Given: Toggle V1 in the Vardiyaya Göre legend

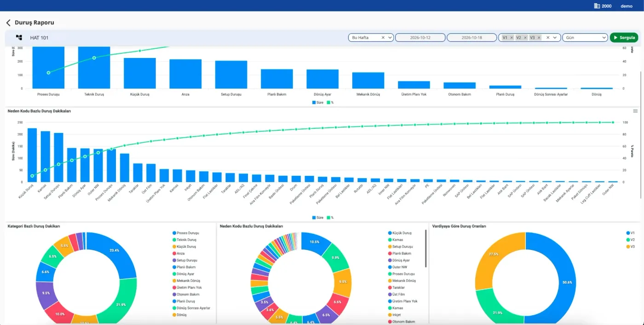Looking at the screenshot, I should tap(630, 233).
